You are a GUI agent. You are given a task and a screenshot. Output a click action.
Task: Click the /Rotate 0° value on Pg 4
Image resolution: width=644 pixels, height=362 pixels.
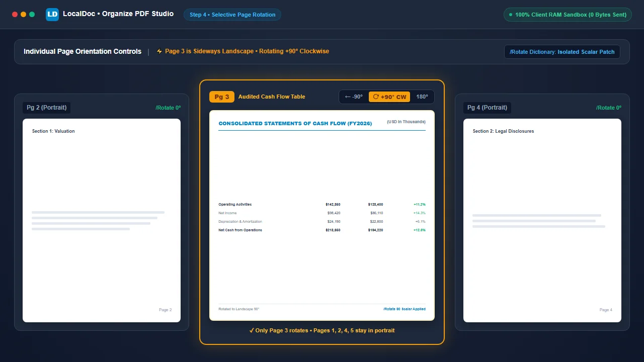(609, 108)
